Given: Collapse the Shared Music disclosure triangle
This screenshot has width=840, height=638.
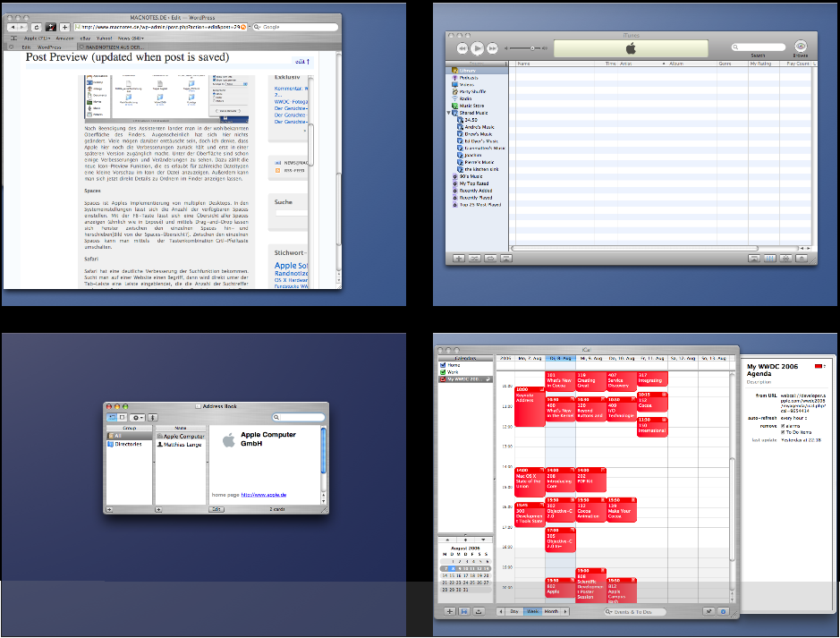Looking at the screenshot, I should (449, 113).
